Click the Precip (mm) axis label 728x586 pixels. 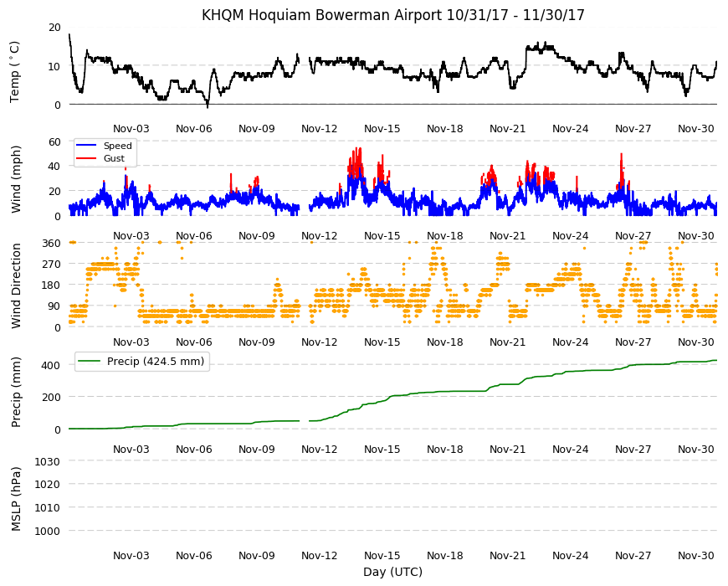16,392
